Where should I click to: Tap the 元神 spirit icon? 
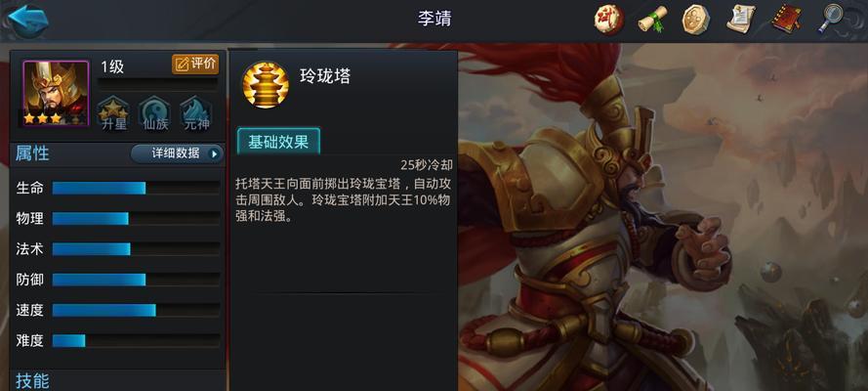[x=196, y=113]
